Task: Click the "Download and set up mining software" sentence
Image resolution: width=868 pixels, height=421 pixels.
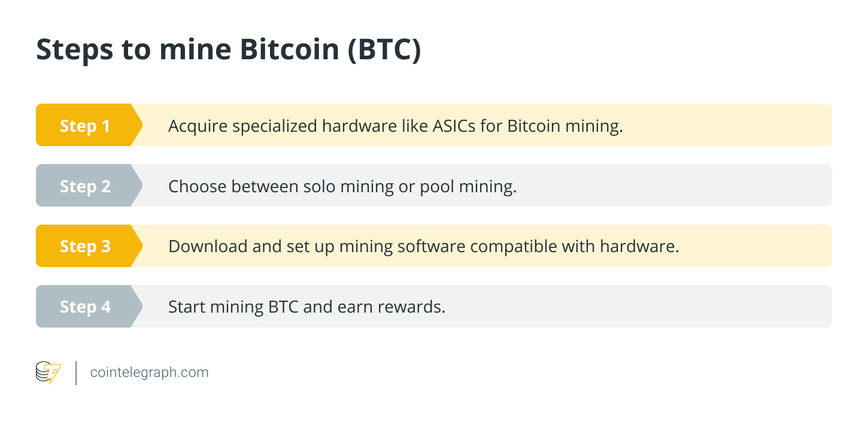Action: click(x=423, y=247)
